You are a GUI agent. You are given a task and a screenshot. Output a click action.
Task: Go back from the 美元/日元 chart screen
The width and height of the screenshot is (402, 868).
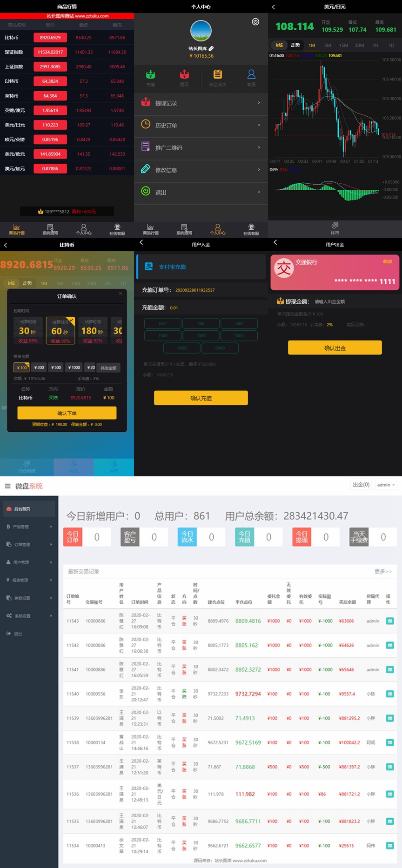click(274, 7)
